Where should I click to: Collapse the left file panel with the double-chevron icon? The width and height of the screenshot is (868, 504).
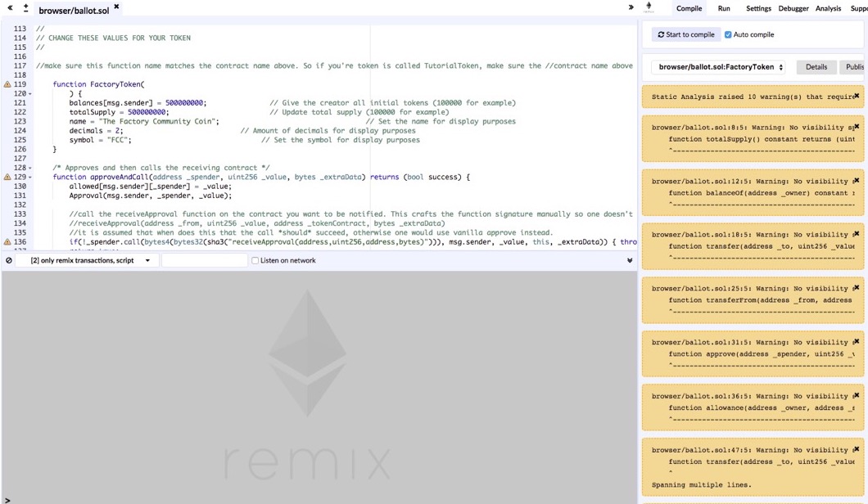(10, 7)
